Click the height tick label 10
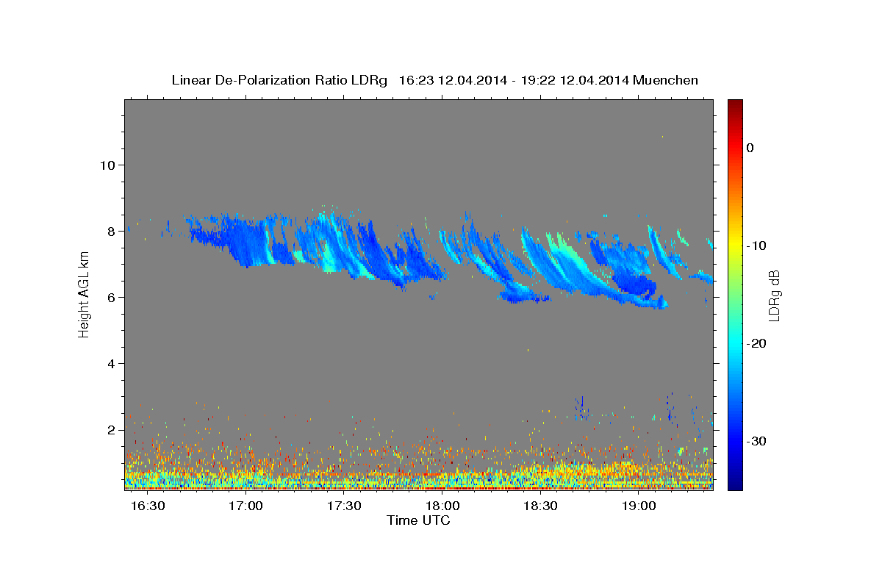 point(107,165)
